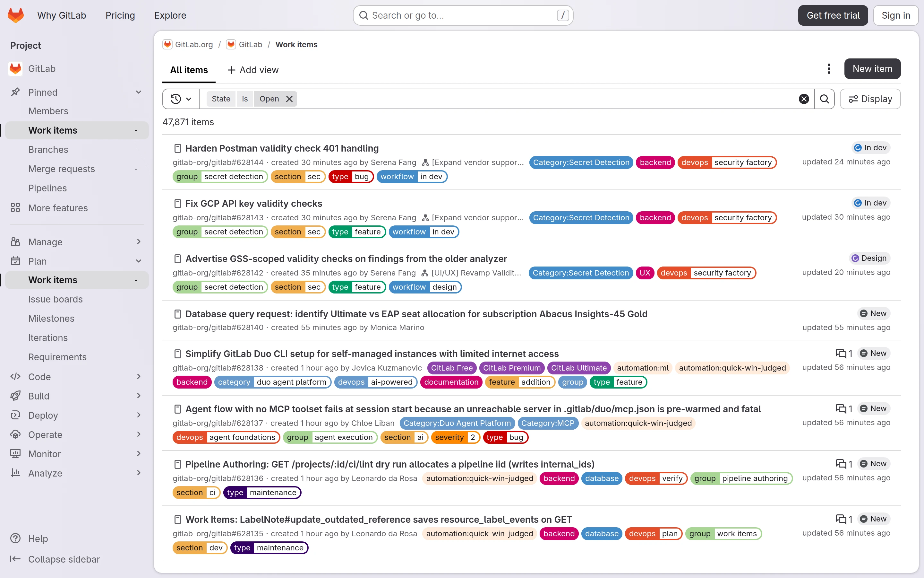Click the Pinned pin icon
924x578 pixels.
tap(15, 92)
